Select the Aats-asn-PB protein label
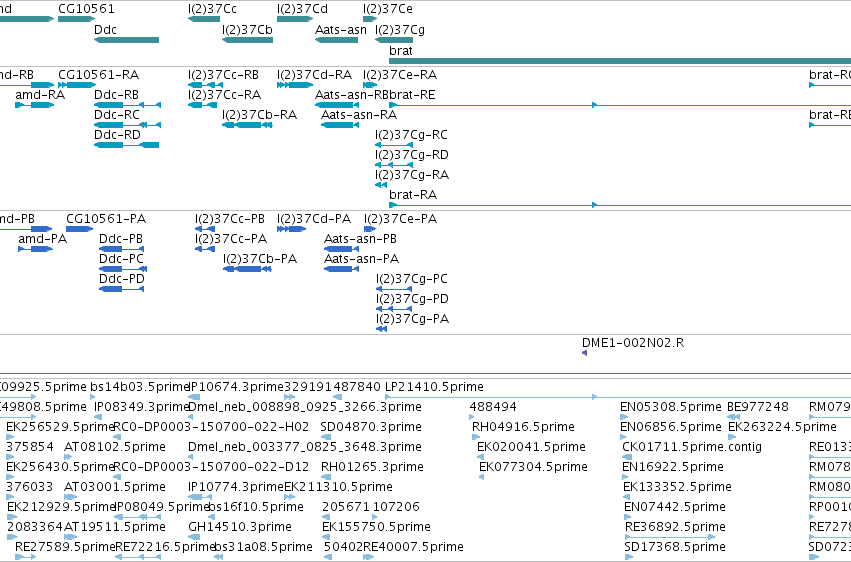 click(x=360, y=239)
